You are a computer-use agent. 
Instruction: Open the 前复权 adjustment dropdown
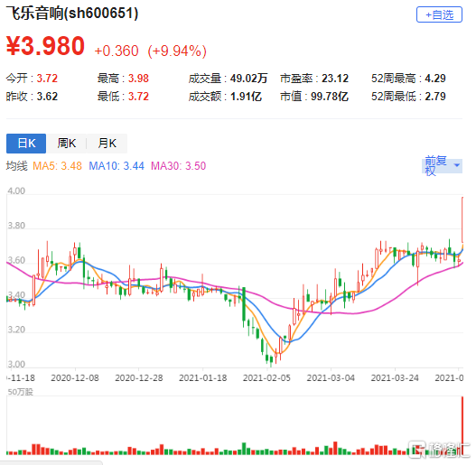pos(442,166)
